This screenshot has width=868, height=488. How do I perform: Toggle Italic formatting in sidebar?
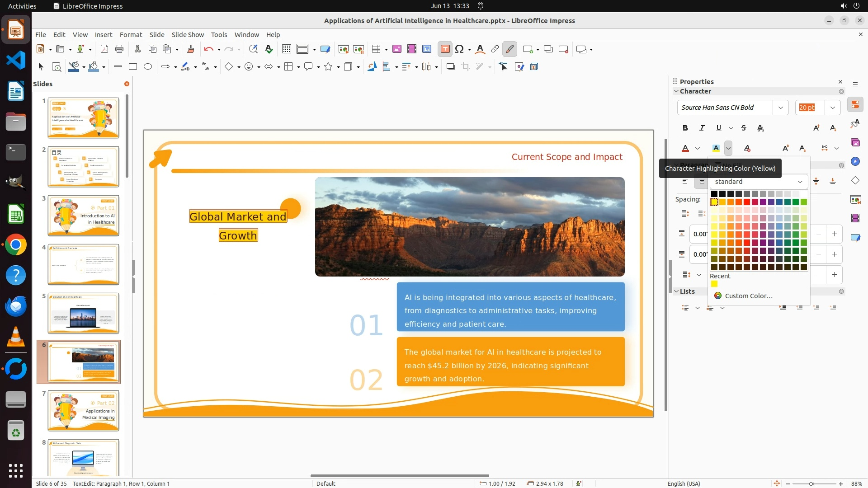(x=702, y=128)
